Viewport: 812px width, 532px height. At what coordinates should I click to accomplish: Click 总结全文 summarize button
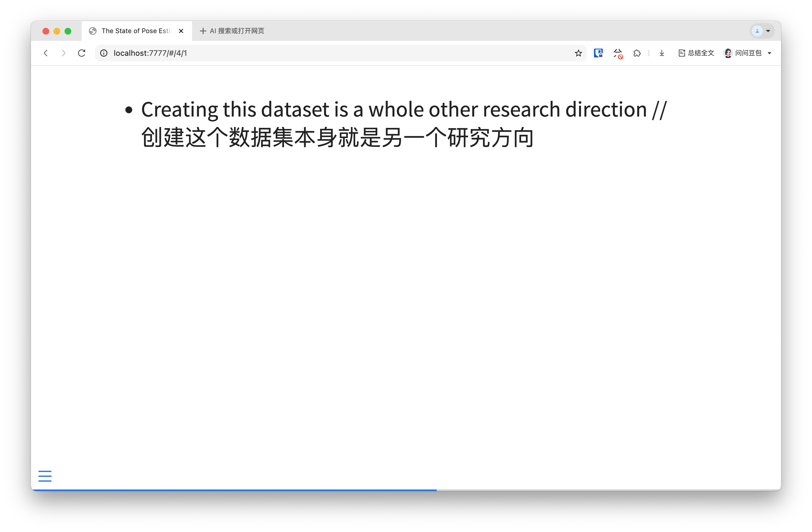click(696, 53)
